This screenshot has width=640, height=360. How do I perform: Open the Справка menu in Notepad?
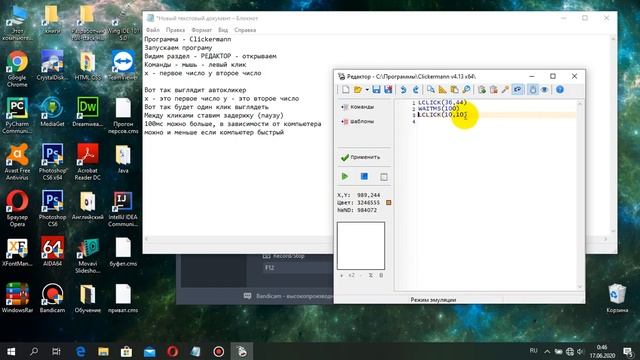pyautogui.click(x=245, y=30)
